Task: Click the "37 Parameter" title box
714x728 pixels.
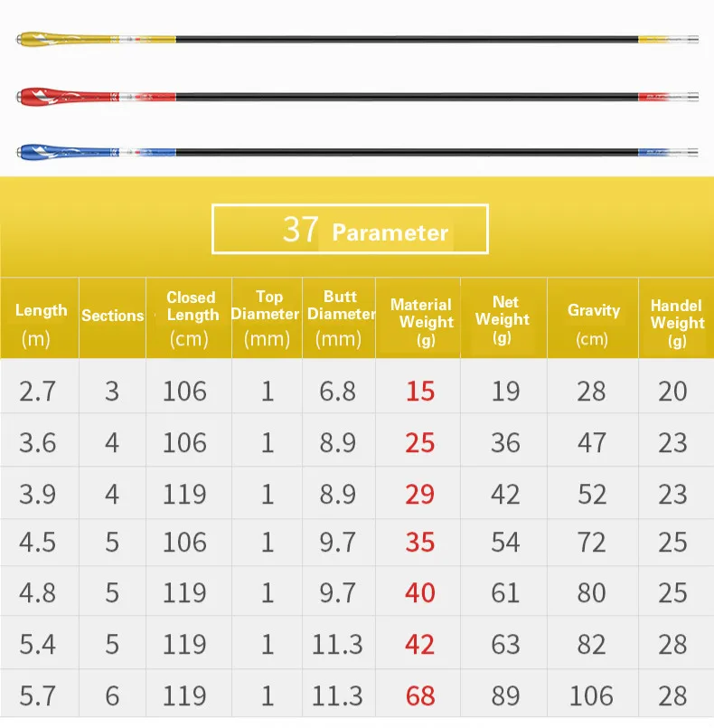Action: (350, 230)
